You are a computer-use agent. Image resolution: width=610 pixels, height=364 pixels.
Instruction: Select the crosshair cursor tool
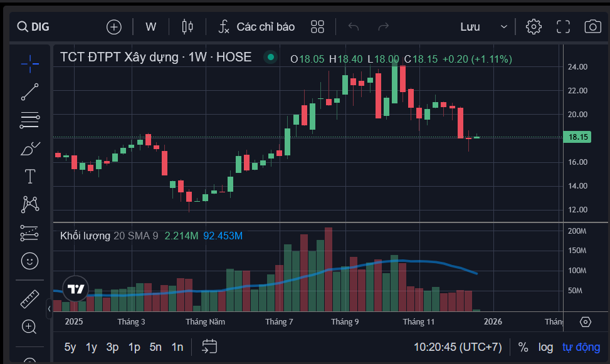tap(29, 63)
